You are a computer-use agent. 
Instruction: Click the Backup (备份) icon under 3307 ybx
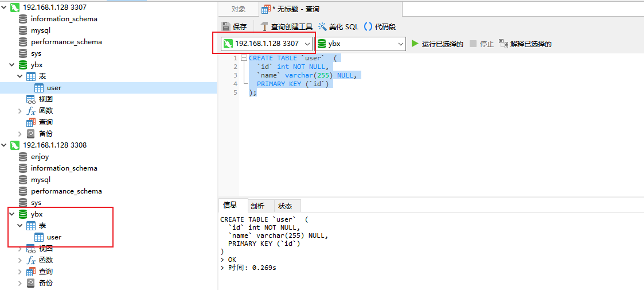[x=31, y=134]
